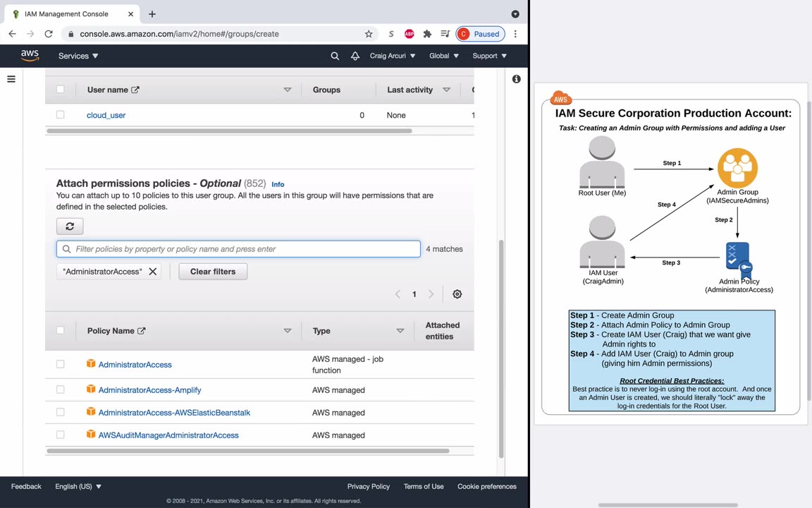The image size is (812, 508).
Task: Open the AWSAuditManagerAdministratorAccess policy link
Action: click(x=169, y=435)
